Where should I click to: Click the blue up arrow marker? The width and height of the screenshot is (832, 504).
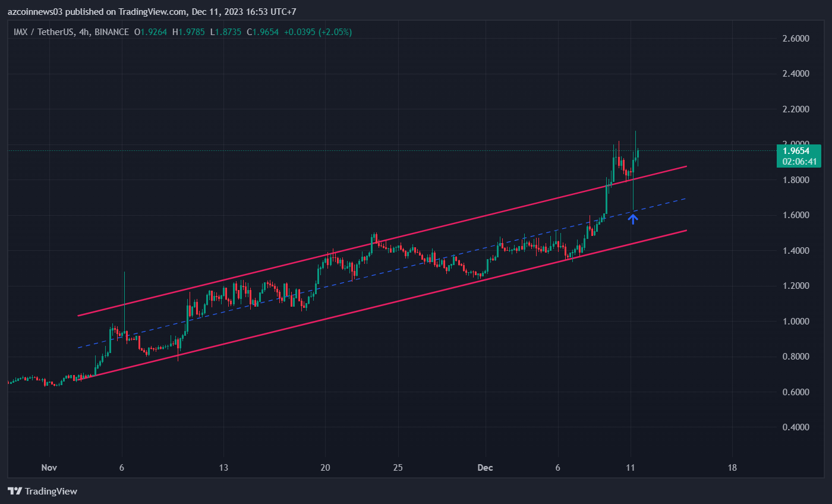point(634,219)
